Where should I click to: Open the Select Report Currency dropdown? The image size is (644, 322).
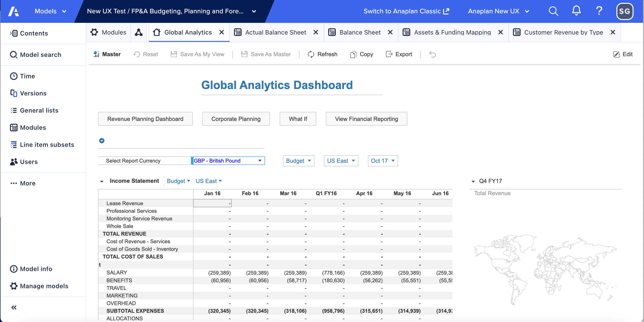pyautogui.click(x=260, y=161)
